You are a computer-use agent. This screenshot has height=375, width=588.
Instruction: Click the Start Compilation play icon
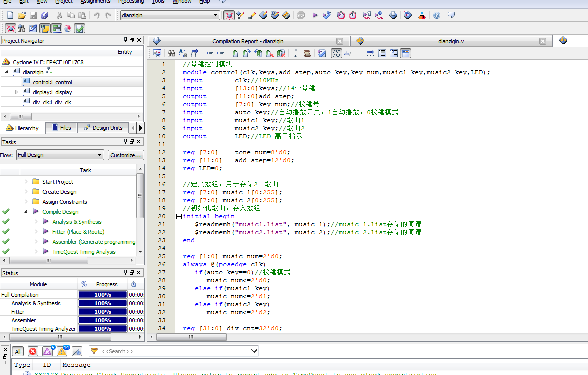click(x=315, y=15)
